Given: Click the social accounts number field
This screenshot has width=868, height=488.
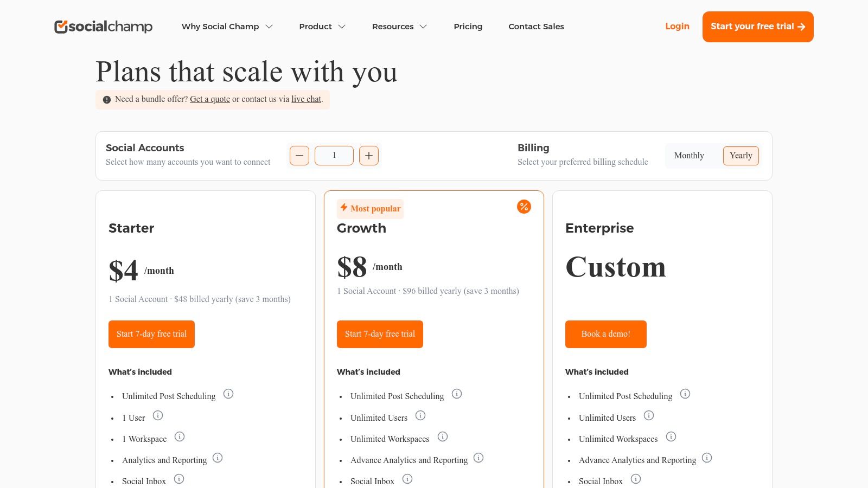Looking at the screenshot, I should click(x=334, y=156).
